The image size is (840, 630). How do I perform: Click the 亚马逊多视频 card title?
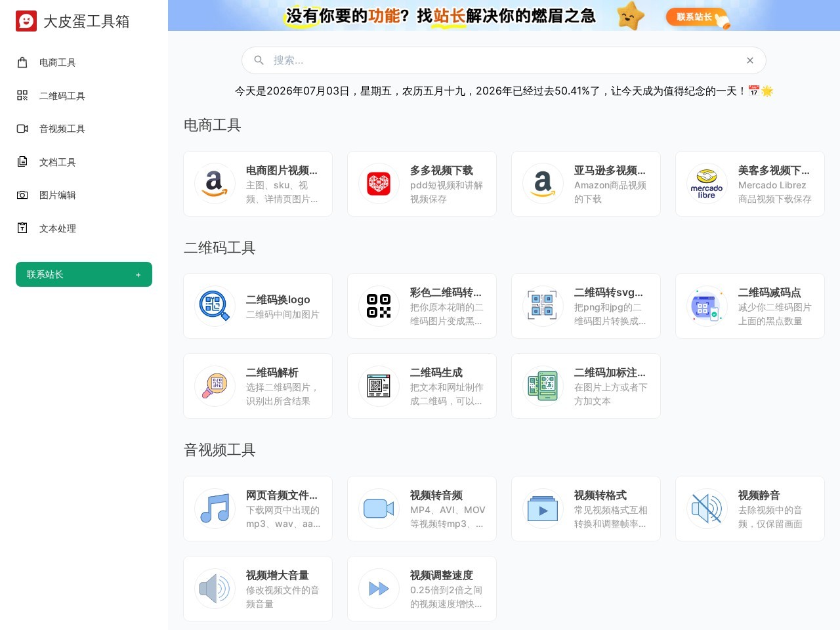(610, 171)
